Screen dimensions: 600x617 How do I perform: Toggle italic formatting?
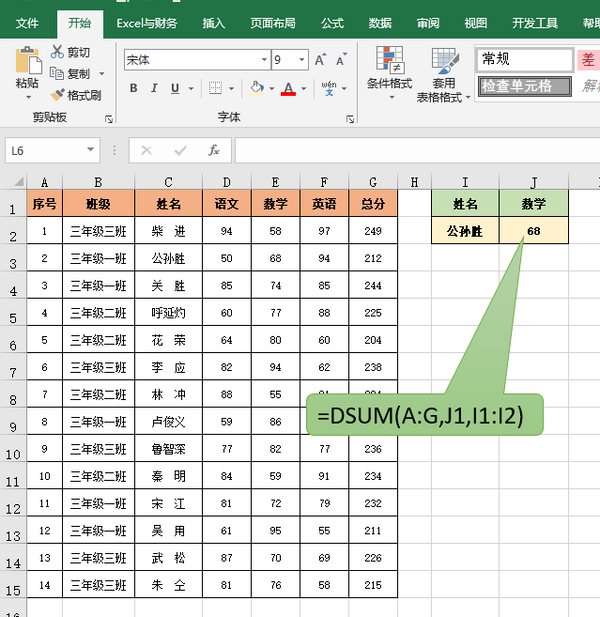pos(154,88)
